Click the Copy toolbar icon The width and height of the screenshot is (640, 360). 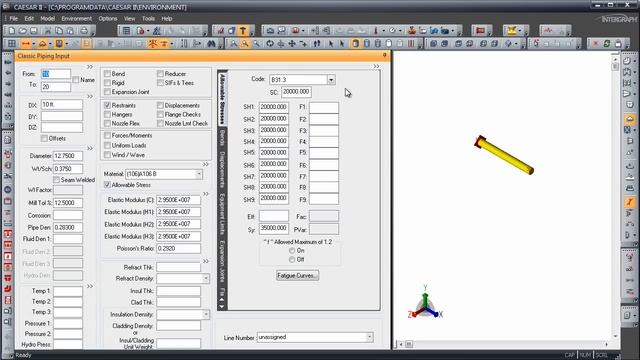point(59,31)
